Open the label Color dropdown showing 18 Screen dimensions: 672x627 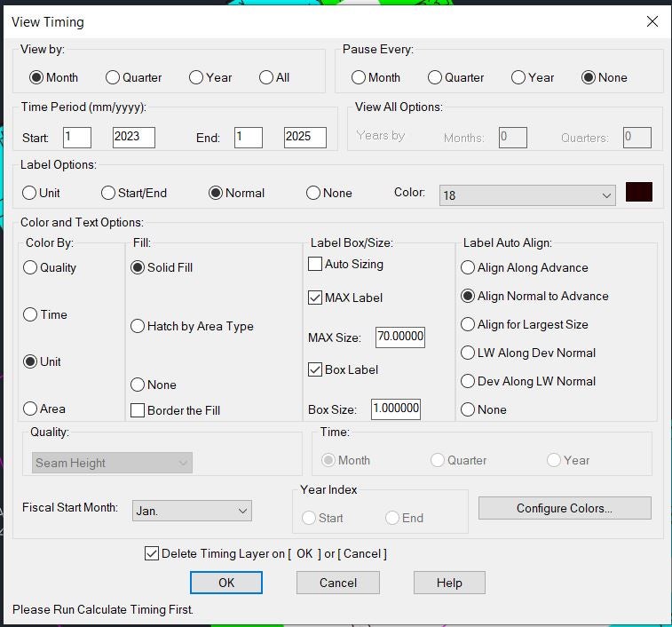[x=527, y=195]
